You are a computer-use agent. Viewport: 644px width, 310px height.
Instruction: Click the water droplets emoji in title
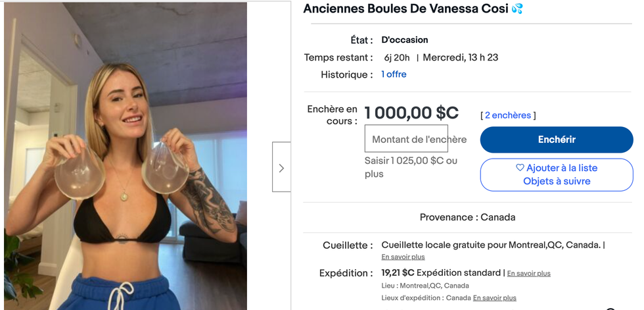[x=517, y=9]
